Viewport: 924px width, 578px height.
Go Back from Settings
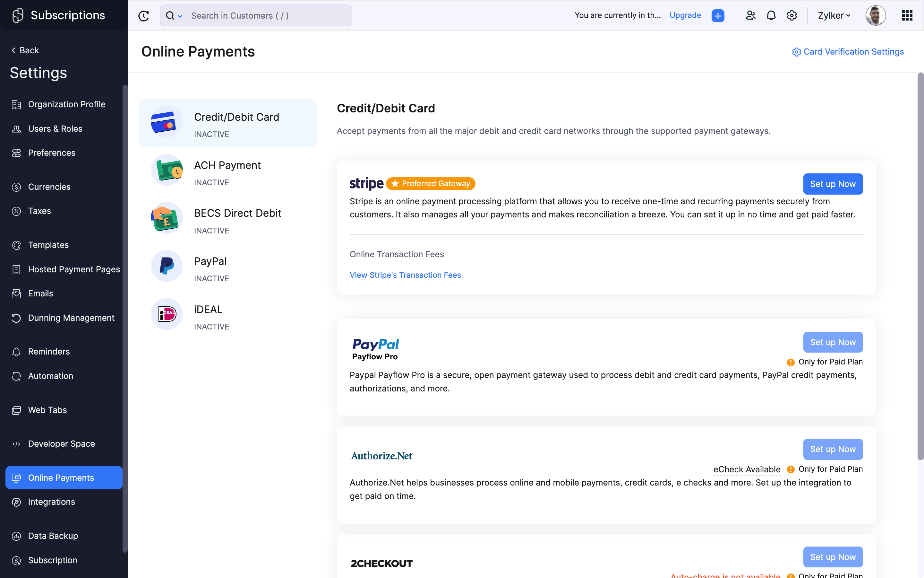point(25,50)
